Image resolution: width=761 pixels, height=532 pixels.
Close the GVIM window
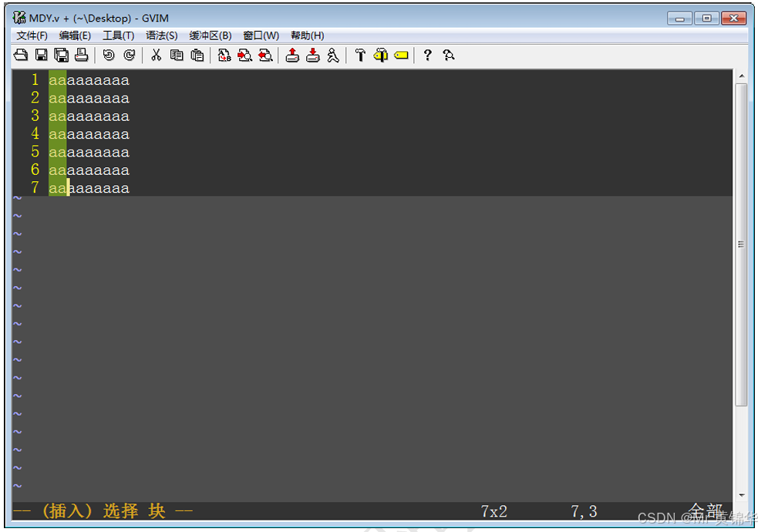click(734, 19)
